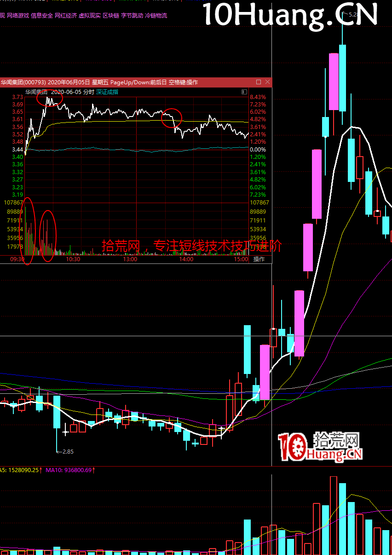Click the 3.44 price axis label

point(17,150)
